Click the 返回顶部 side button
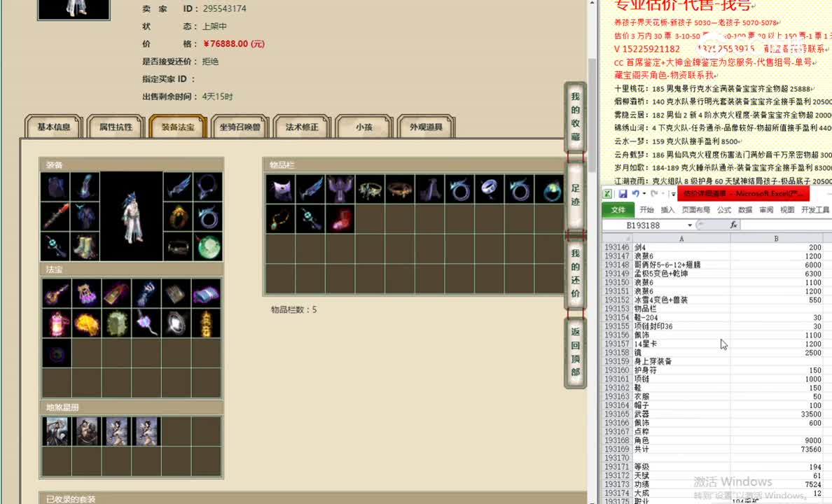 [575, 352]
